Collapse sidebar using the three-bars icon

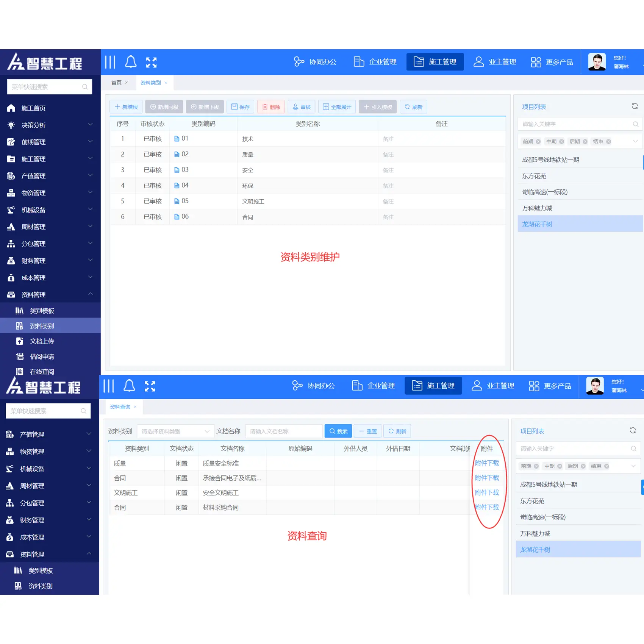pos(110,62)
